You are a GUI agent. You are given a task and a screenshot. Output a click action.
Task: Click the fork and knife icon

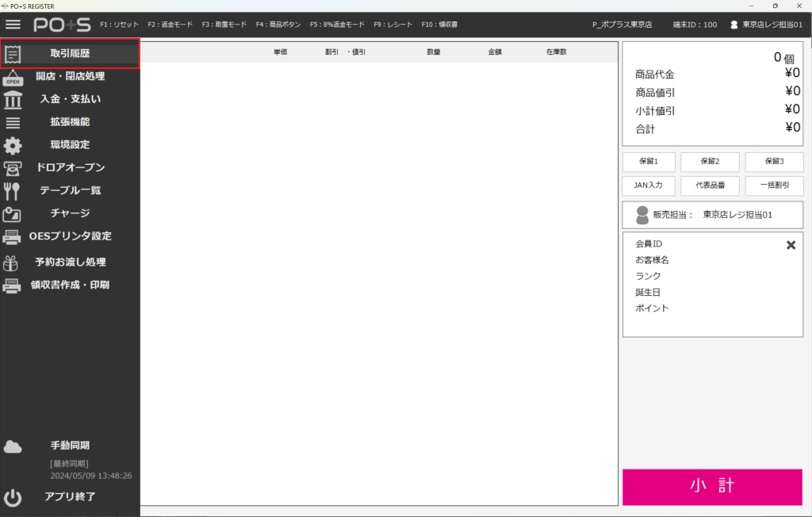[x=12, y=191]
